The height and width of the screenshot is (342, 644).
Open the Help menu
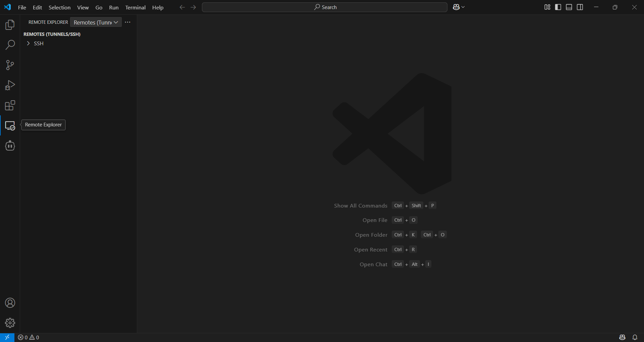coord(158,7)
